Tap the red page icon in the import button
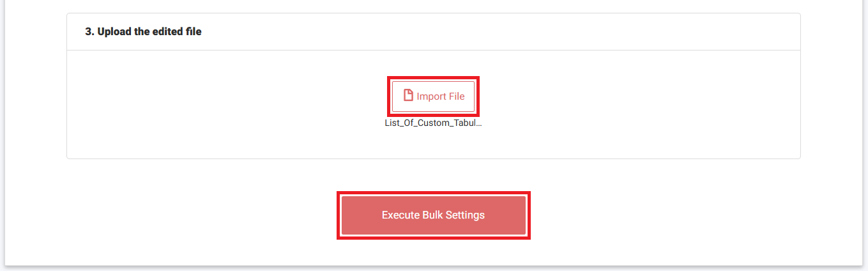Viewport: 868px width, 271px height. pos(408,96)
